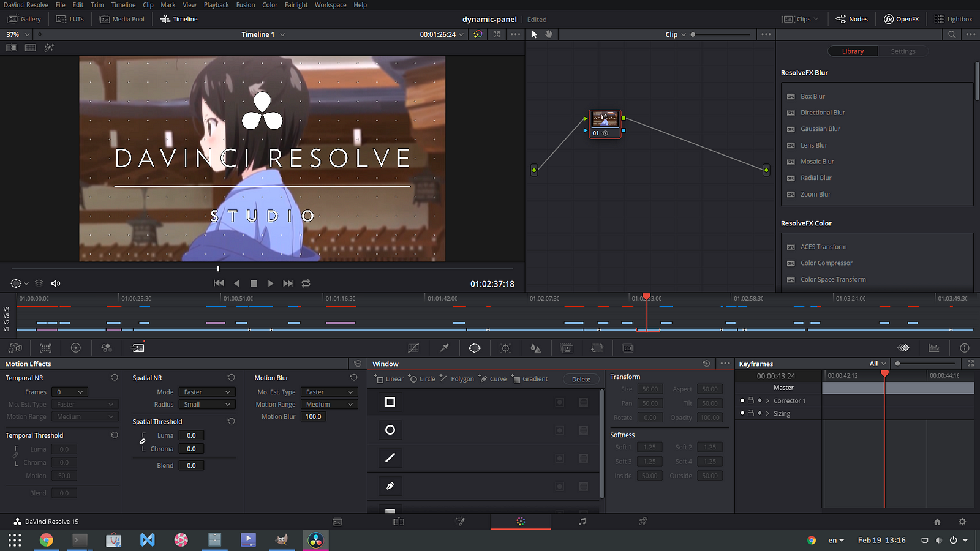This screenshot has height=551, width=980.
Task: Toggle the Nodes panel
Action: pyautogui.click(x=851, y=19)
